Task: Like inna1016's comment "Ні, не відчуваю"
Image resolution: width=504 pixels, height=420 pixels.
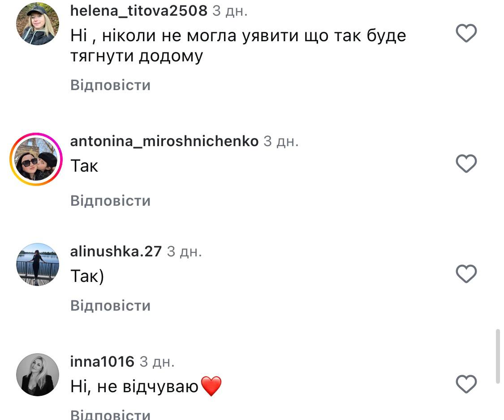Action: click(466, 384)
